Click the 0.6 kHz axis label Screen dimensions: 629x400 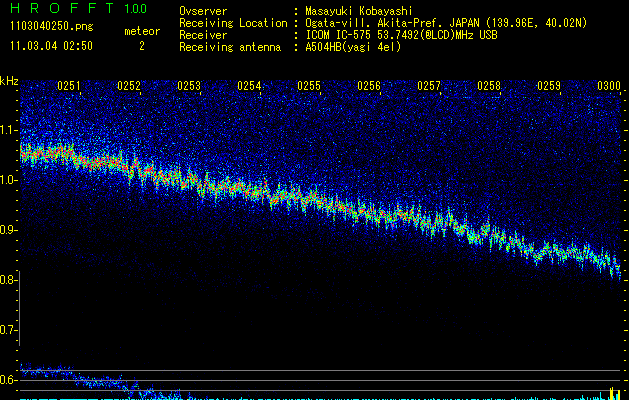[x=9, y=380]
